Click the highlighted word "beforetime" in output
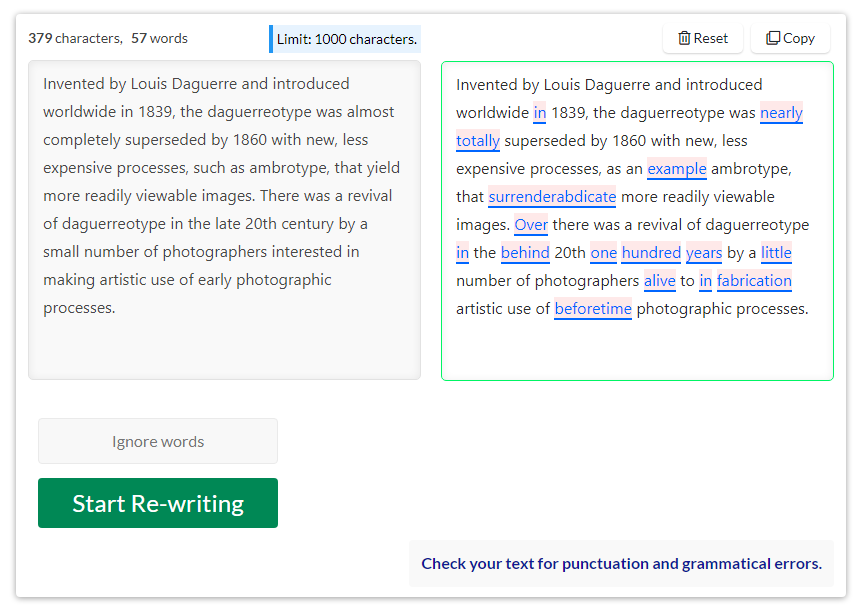This screenshot has height=612, width=857. 593,308
